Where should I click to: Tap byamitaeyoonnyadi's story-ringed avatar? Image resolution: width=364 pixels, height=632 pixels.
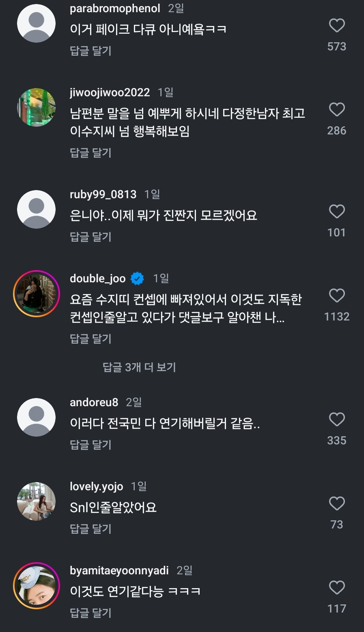click(36, 585)
